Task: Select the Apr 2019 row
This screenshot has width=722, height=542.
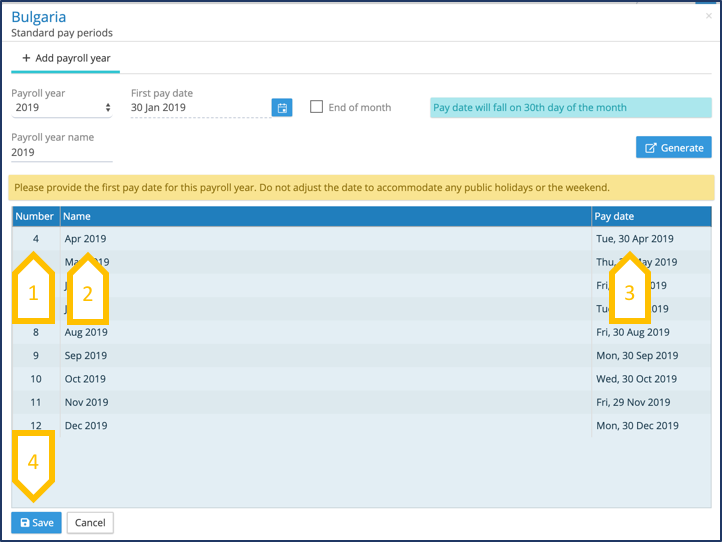Action: click(86, 239)
